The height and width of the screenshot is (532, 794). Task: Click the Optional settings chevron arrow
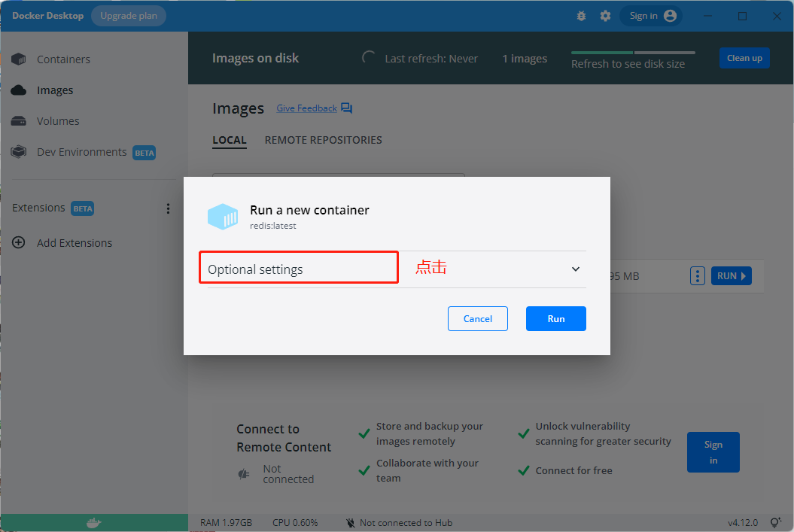[575, 269]
